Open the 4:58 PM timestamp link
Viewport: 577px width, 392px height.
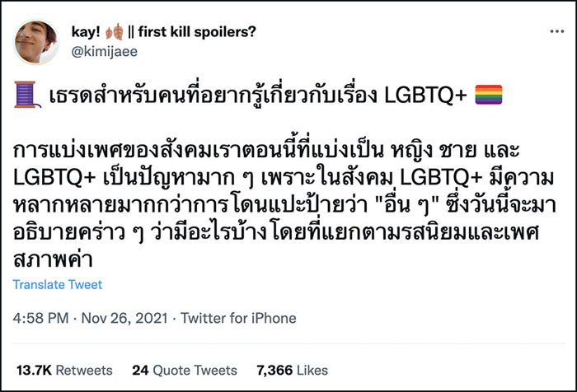click(x=41, y=318)
